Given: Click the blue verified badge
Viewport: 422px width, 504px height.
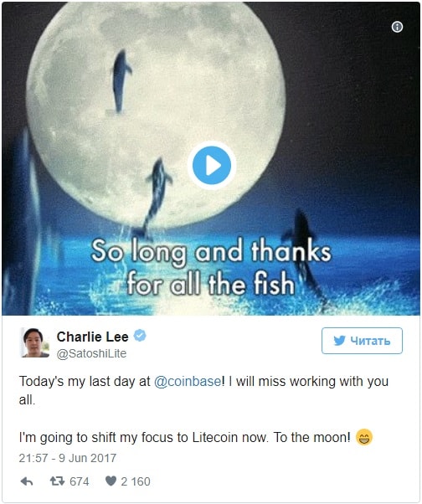Looking at the screenshot, I should point(140,336).
